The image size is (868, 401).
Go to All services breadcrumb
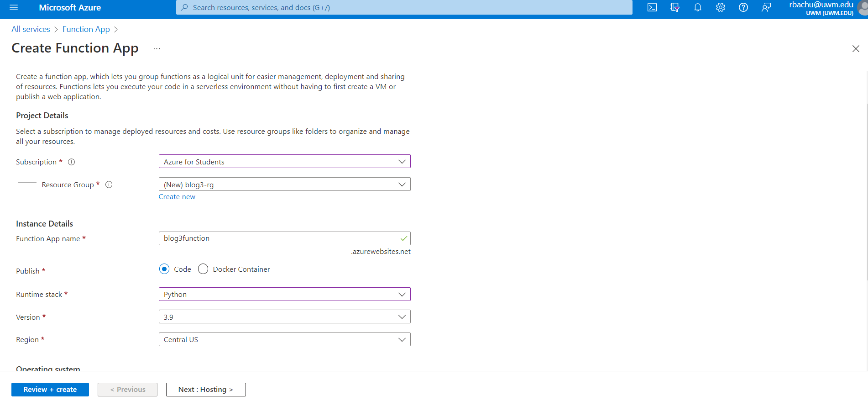click(x=31, y=29)
